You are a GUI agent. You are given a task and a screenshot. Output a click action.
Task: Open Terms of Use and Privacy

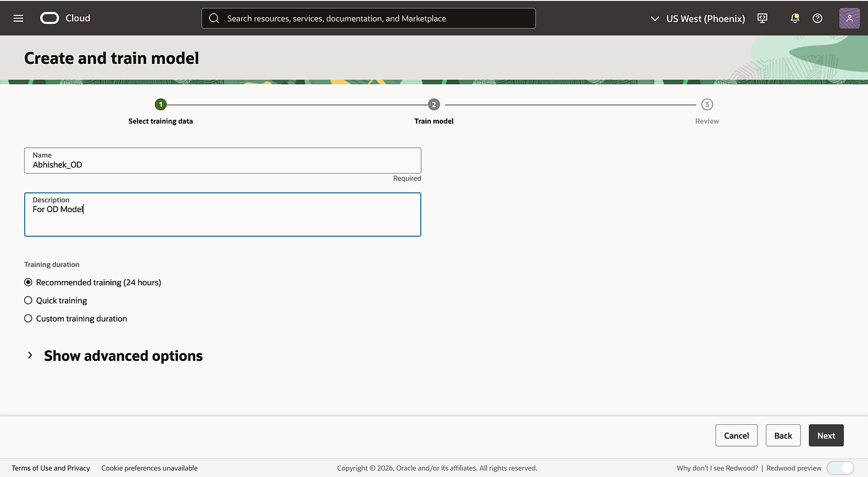51,468
